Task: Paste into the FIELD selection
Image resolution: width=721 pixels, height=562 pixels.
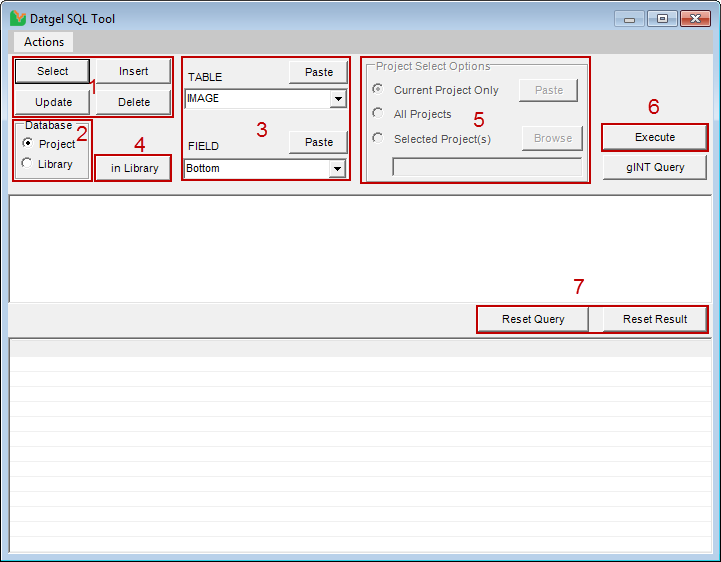Action: click(x=318, y=142)
